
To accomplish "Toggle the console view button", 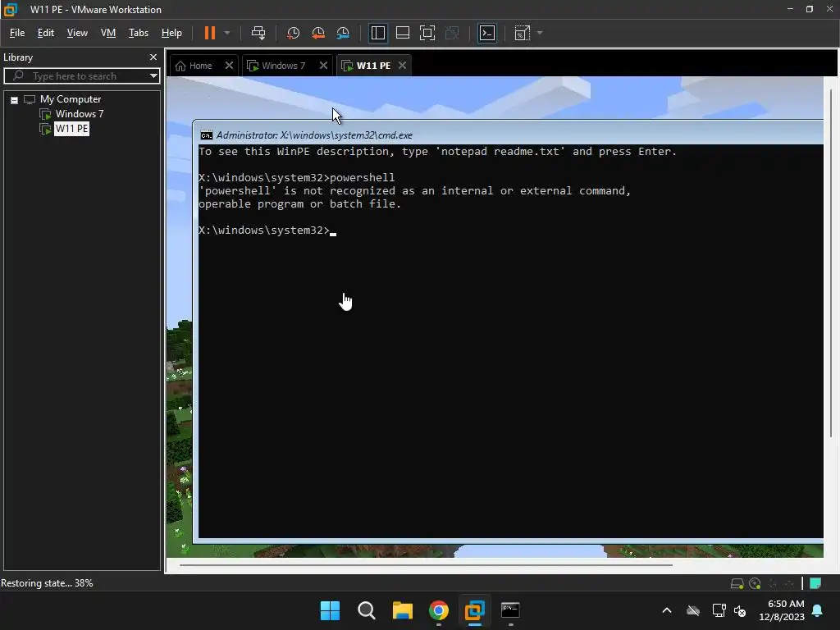I will (x=487, y=33).
